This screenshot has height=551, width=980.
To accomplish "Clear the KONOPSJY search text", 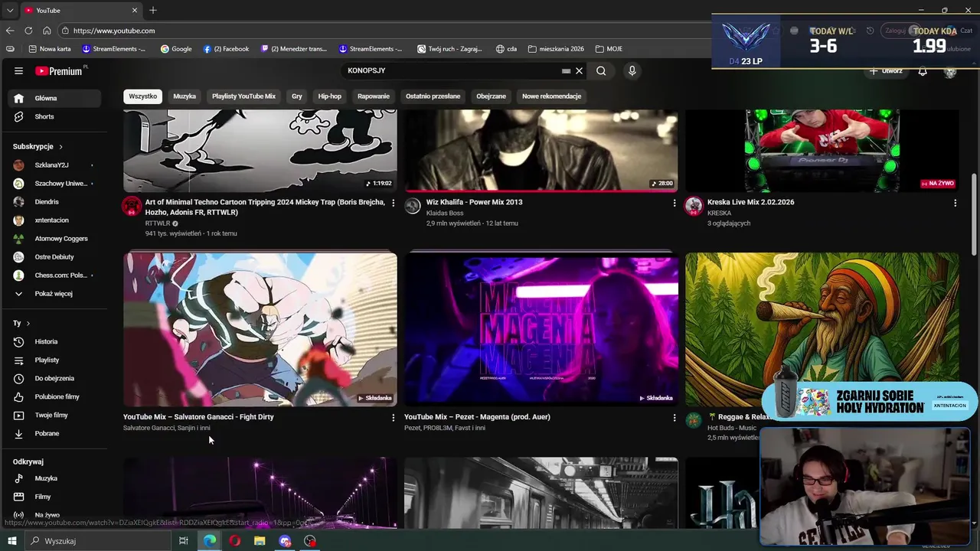I will pos(579,70).
